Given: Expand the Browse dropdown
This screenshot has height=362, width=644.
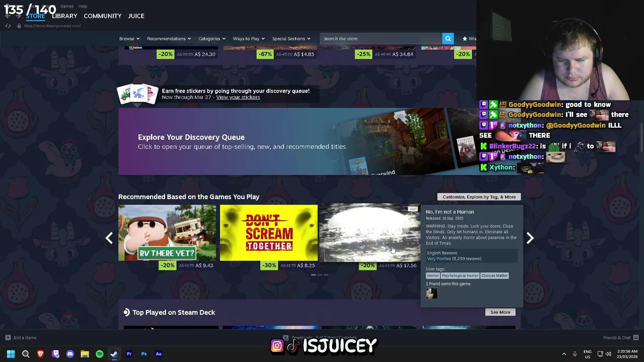Looking at the screenshot, I should click(129, 39).
